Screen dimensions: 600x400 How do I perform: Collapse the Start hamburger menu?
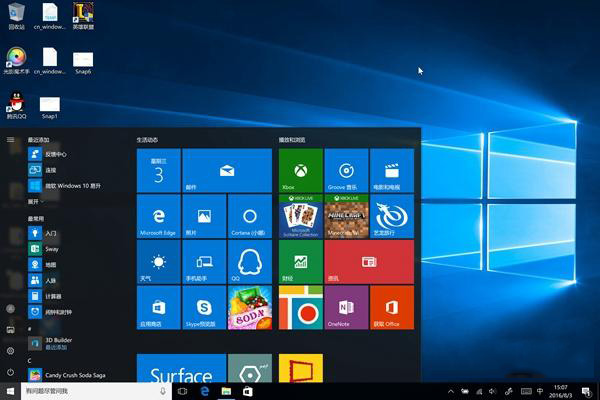pos(10,140)
